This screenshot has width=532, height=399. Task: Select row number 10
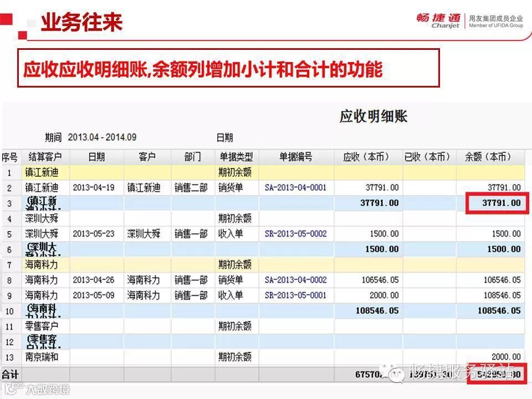click(x=9, y=311)
